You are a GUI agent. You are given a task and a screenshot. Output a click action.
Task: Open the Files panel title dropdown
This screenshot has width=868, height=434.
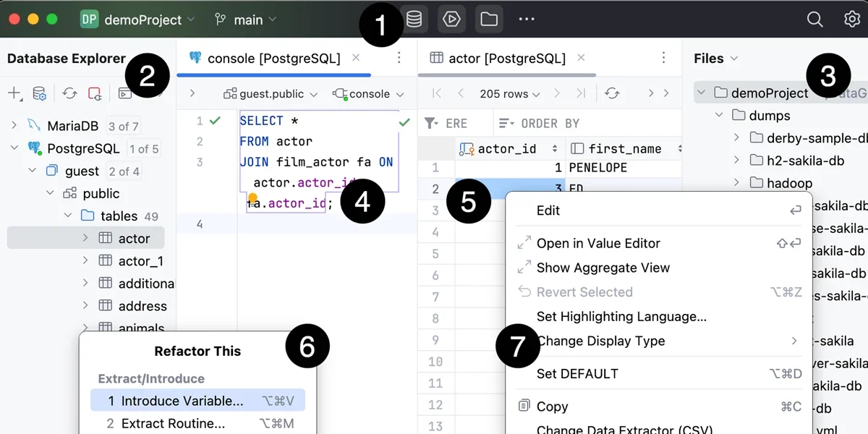[x=716, y=58]
